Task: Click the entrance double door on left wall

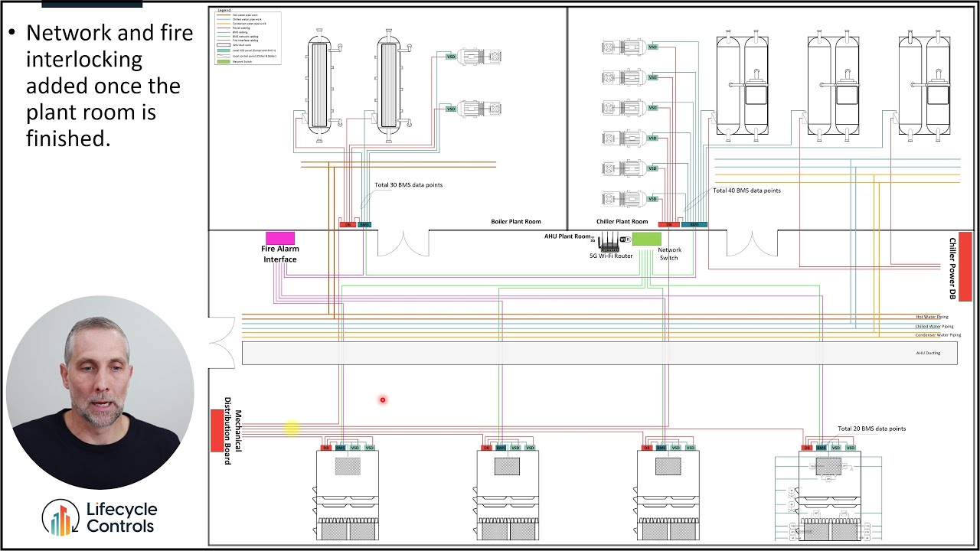Action: [222, 343]
